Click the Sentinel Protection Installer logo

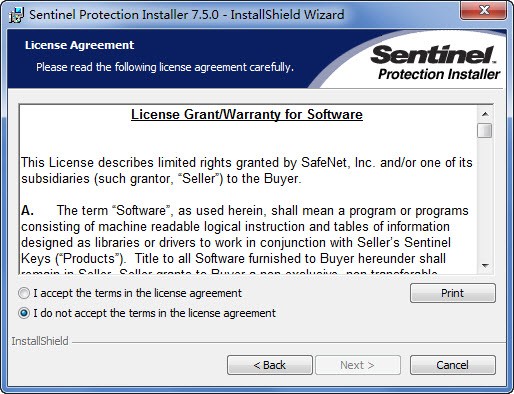point(436,63)
